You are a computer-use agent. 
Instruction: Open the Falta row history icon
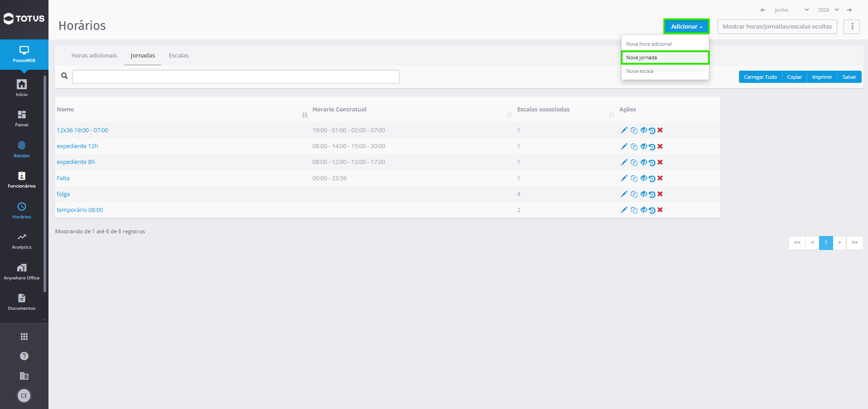(x=652, y=178)
